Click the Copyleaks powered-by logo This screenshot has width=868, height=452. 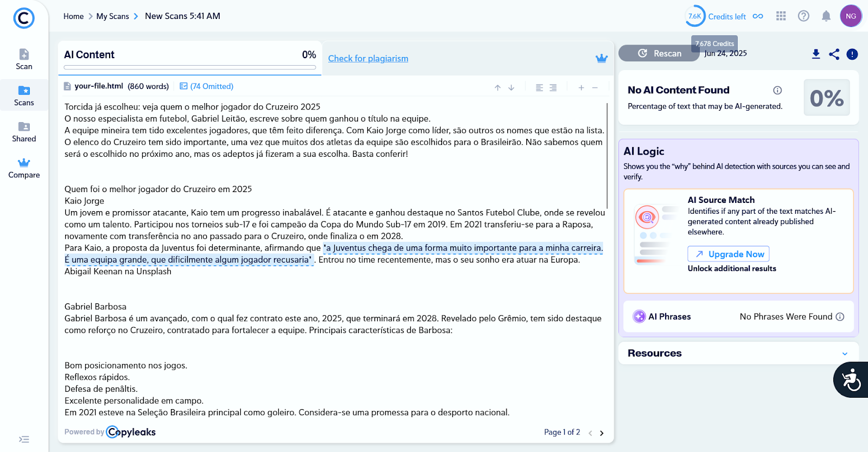131,432
